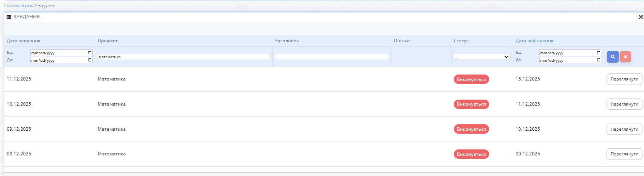Click the table grid icon beside ЗАВДАННЯ
Image resolution: width=644 pixels, height=176 pixels.
pos(9,17)
